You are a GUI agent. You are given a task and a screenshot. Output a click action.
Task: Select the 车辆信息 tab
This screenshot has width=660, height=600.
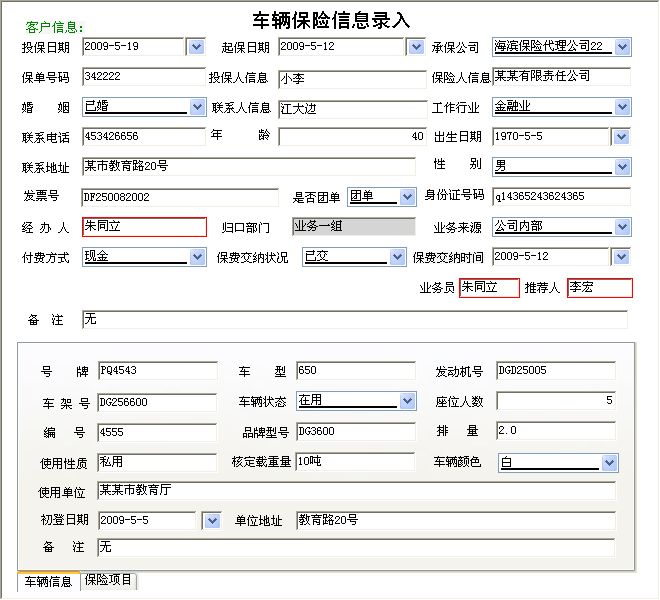pyautogui.click(x=48, y=581)
